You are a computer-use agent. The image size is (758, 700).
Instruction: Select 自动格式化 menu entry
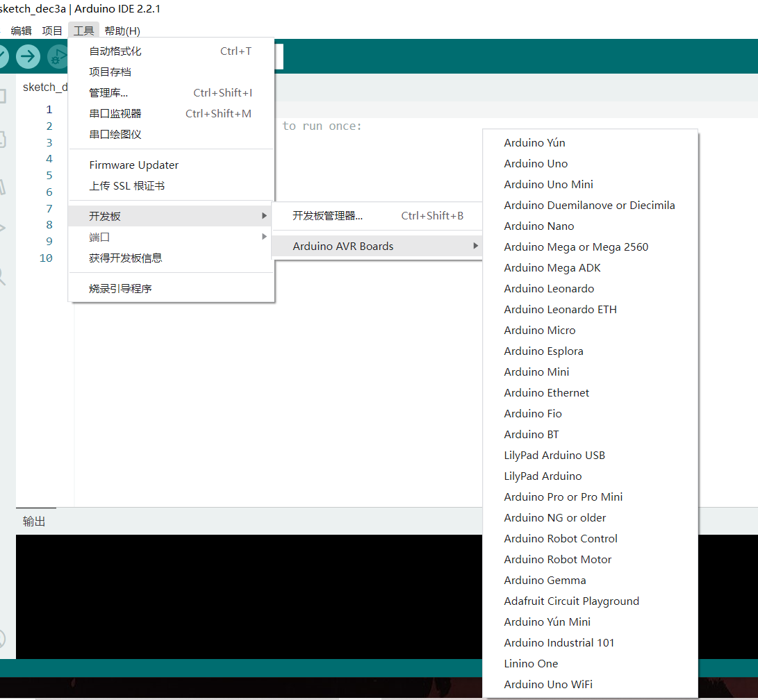click(171, 51)
